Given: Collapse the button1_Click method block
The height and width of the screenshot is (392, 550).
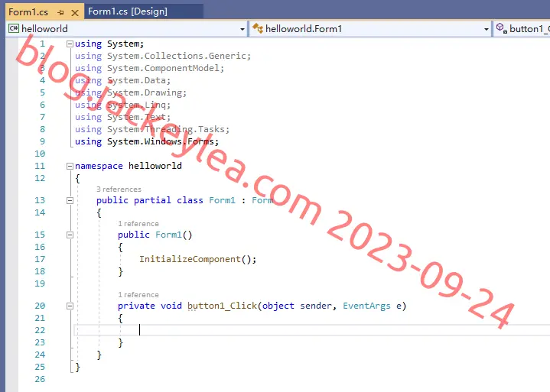Looking at the screenshot, I should [70, 306].
